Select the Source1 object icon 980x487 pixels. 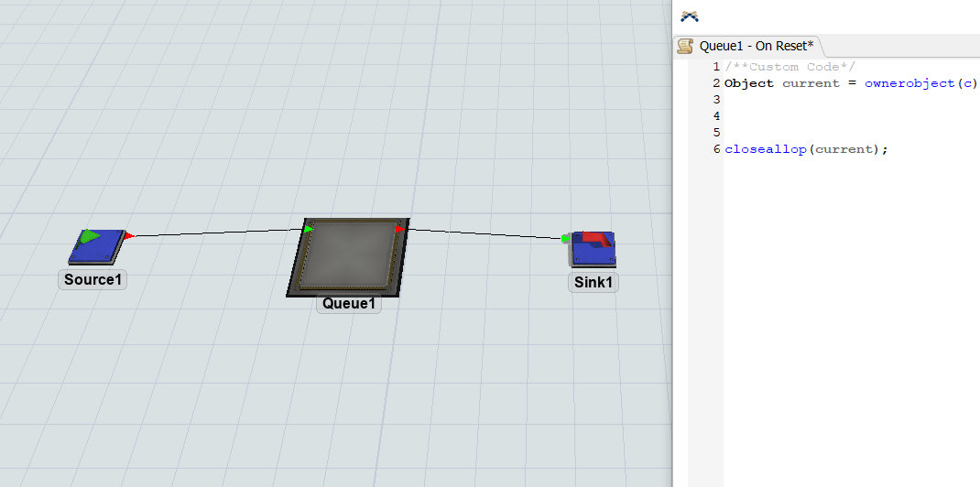click(x=96, y=246)
